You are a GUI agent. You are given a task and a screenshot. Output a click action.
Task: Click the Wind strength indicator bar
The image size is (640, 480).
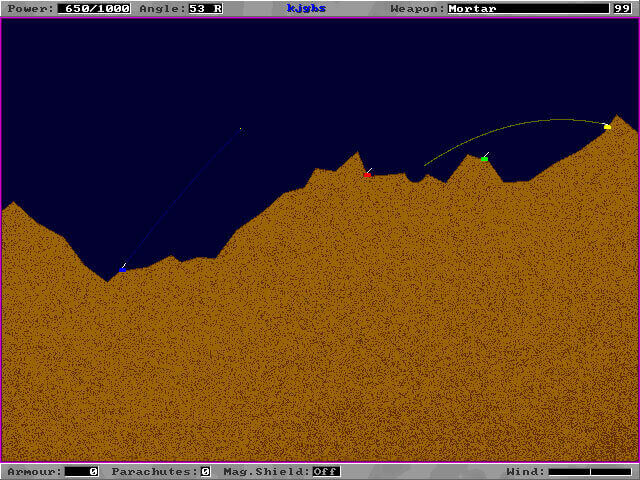(x=590, y=471)
